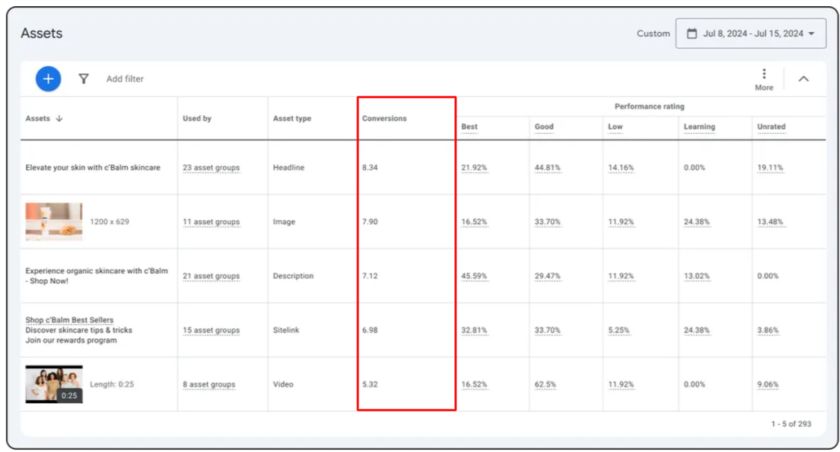Image resolution: width=840 pixels, height=452 pixels.
Task: Click the Used by column header
Action: click(197, 118)
